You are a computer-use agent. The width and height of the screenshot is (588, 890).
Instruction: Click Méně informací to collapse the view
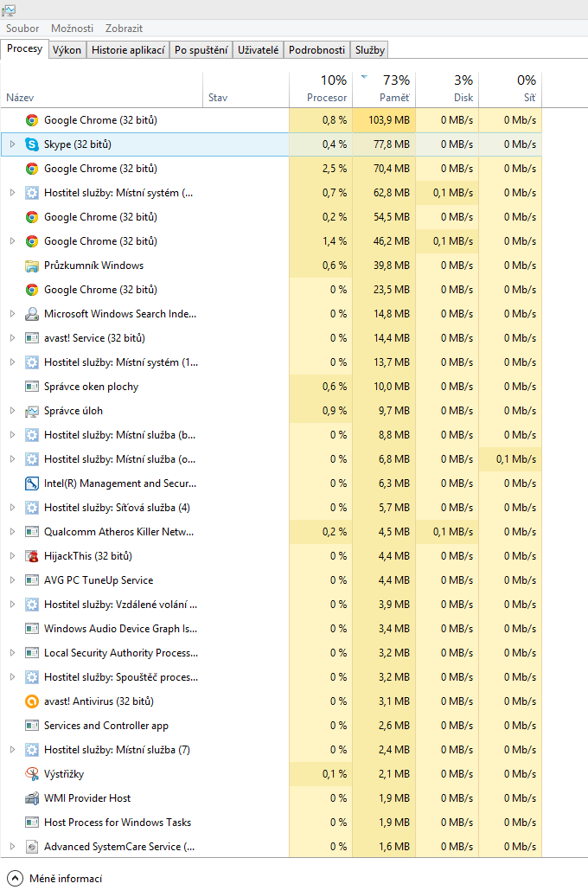[x=55, y=878]
